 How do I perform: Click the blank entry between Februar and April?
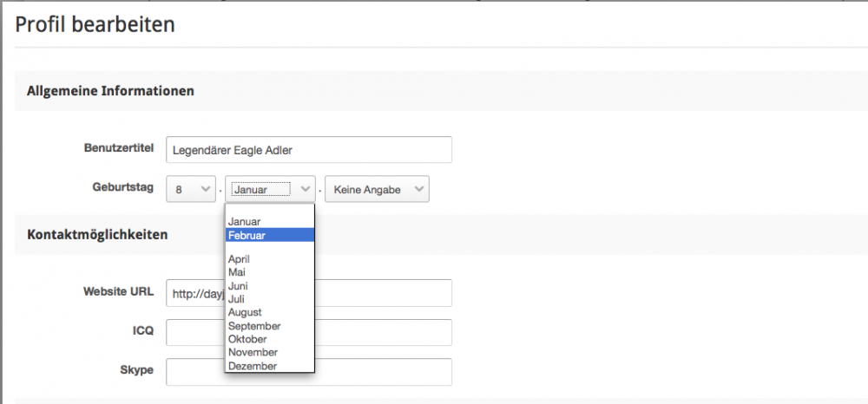269,247
